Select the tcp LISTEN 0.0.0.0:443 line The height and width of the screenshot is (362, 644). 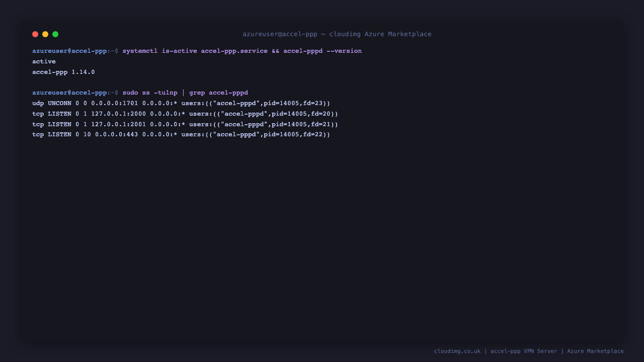pyautogui.click(x=181, y=135)
